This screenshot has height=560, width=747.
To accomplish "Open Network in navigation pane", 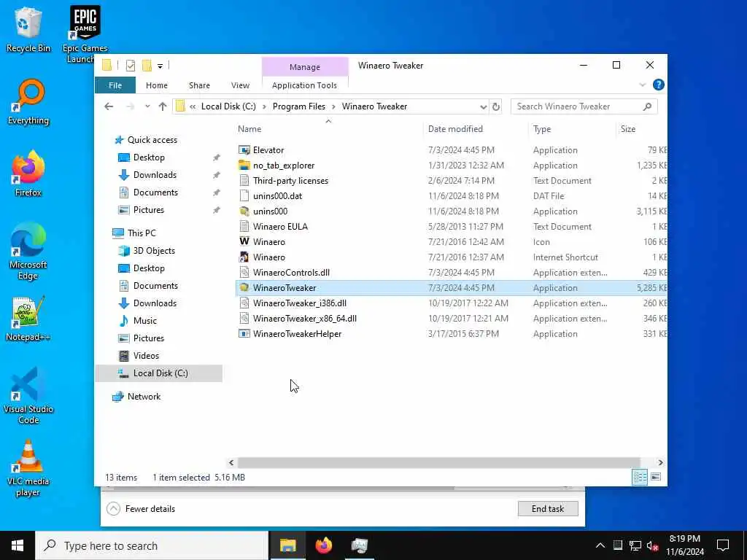I will point(144,397).
